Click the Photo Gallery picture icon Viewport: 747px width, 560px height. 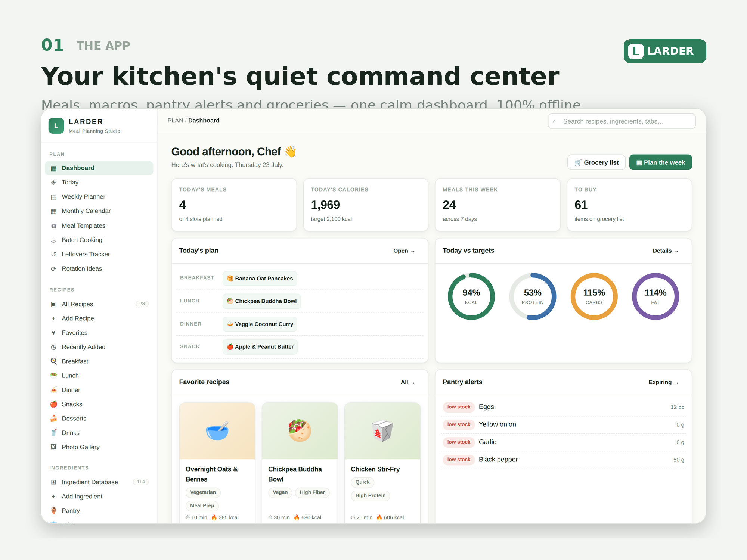53,447
